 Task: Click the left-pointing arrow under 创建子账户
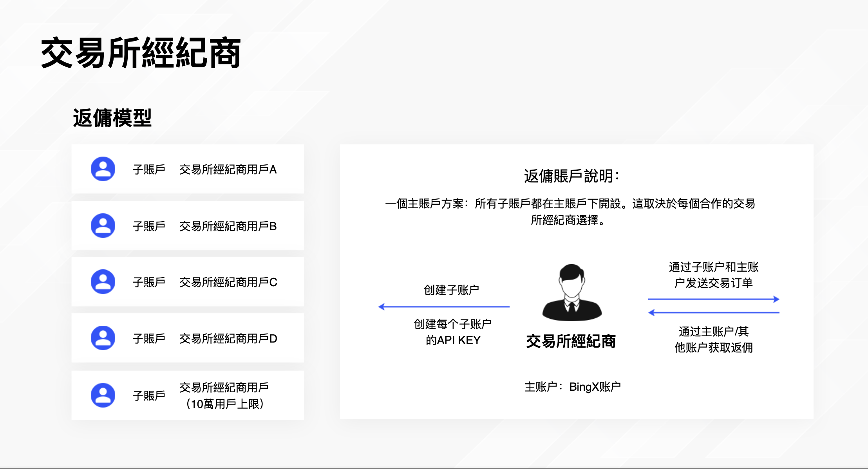[444, 307]
